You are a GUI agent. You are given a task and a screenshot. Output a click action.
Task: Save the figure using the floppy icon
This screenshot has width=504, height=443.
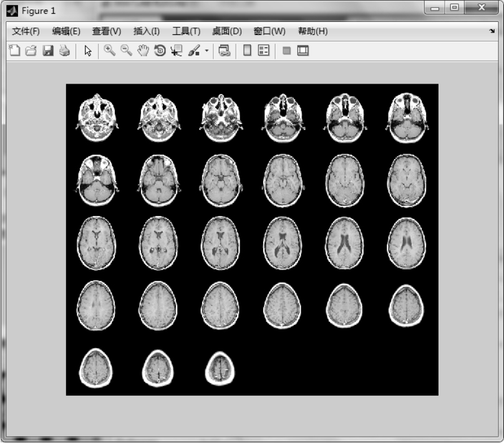pyautogui.click(x=48, y=51)
